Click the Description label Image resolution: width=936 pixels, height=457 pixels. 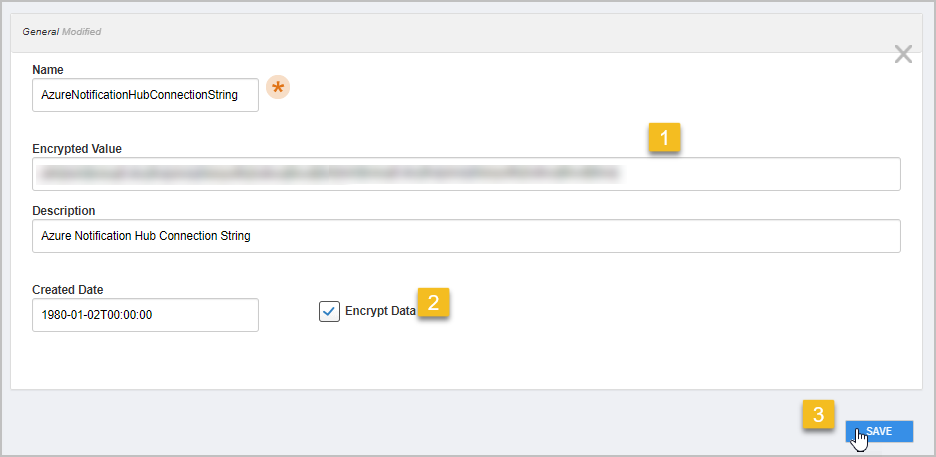tap(64, 211)
